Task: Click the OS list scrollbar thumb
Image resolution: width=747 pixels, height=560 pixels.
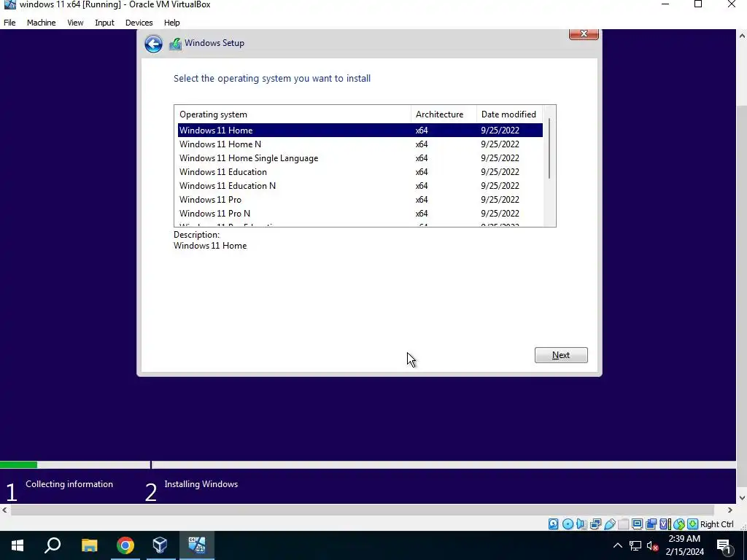Action: click(549, 148)
